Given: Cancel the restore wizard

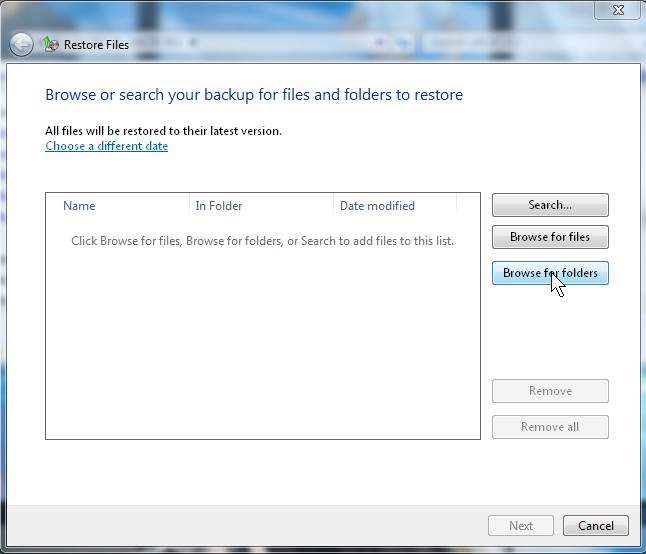Looking at the screenshot, I should click(596, 525).
